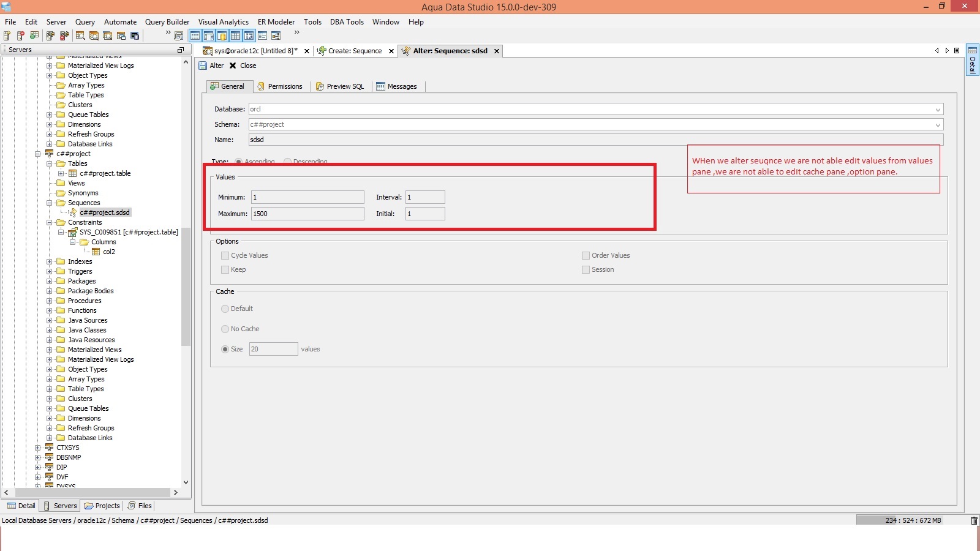Click the Register Server toolbar icon
Viewport: 980px width, 551px height.
click(x=7, y=36)
